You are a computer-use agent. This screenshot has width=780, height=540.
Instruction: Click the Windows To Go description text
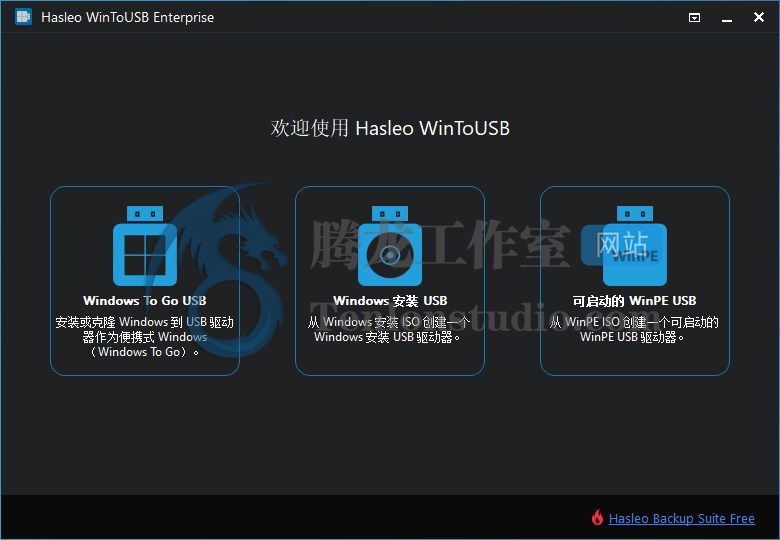[144, 337]
